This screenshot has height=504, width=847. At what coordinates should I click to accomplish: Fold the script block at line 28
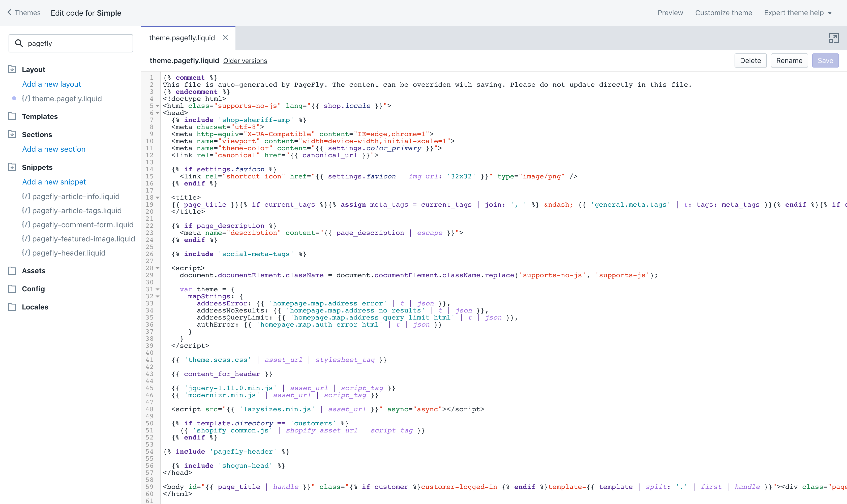pyautogui.click(x=158, y=268)
